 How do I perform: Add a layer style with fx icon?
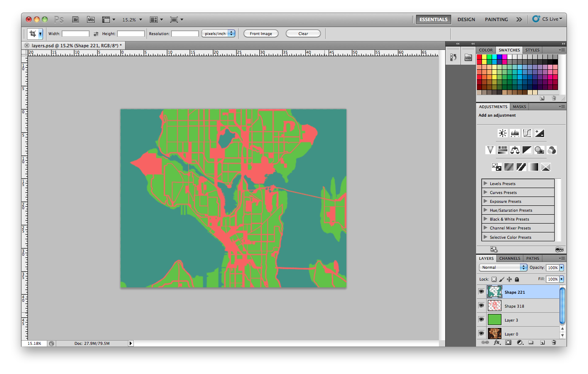497,342
